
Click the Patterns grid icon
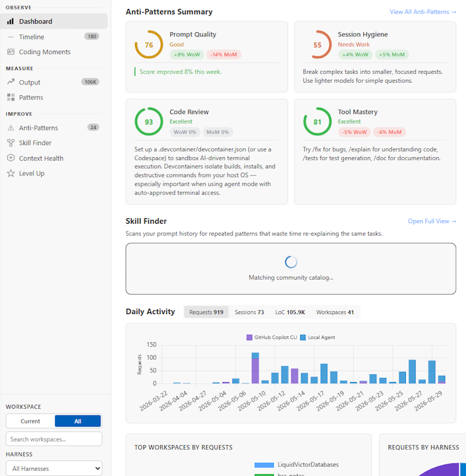[11, 97]
